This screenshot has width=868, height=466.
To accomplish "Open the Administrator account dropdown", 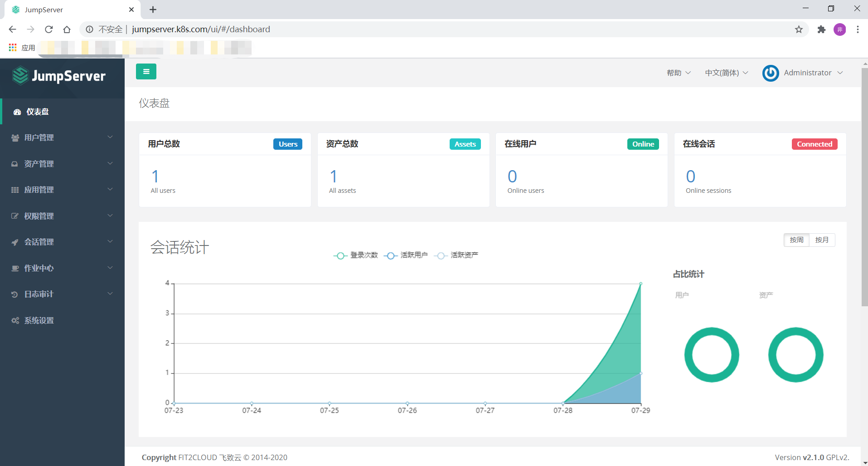I will click(803, 73).
